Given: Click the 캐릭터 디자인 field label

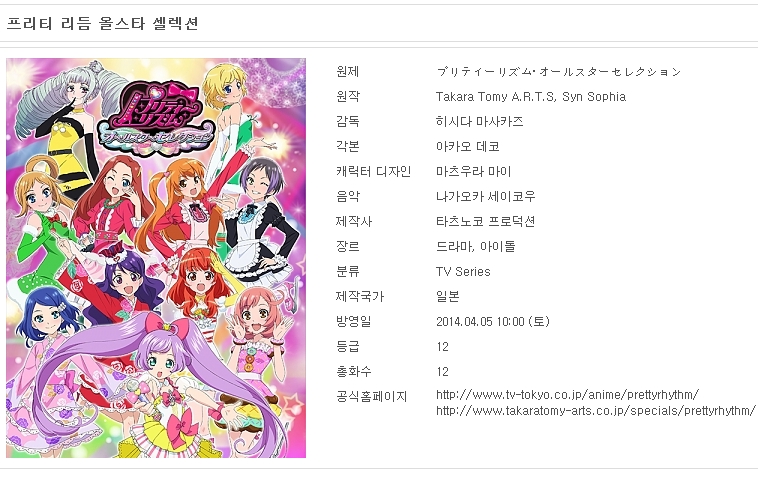Looking at the screenshot, I should (x=373, y=172).
